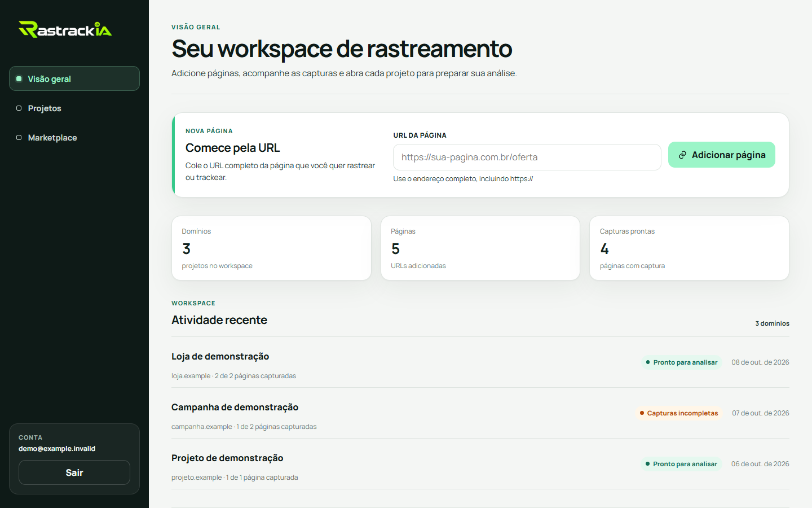Select the Capturas prontas stat card
This screenshot has height=508, width=812.
tap(689, 248)
